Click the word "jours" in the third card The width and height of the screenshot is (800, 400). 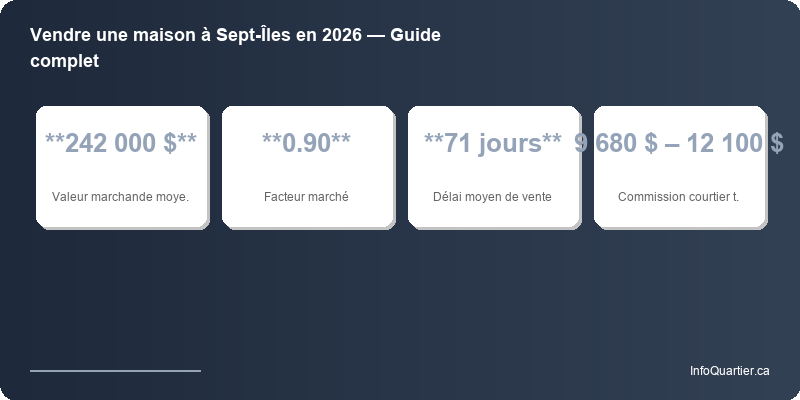pos(509,143)
